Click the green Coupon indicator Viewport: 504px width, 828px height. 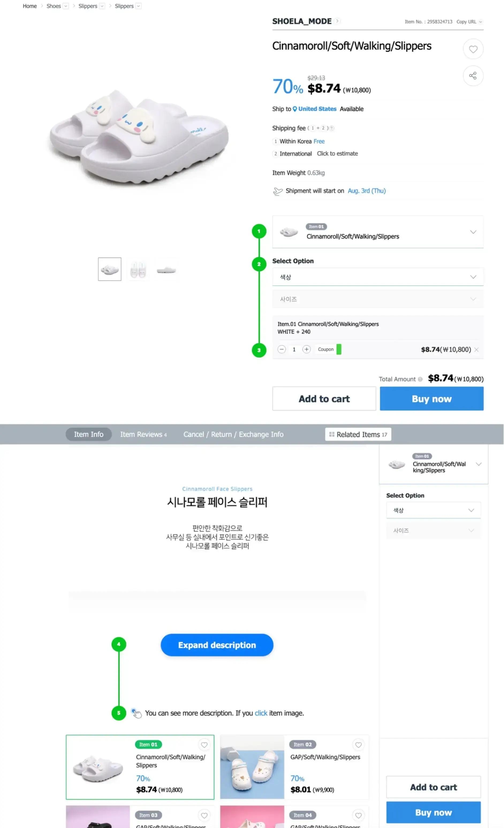(339, 349)
